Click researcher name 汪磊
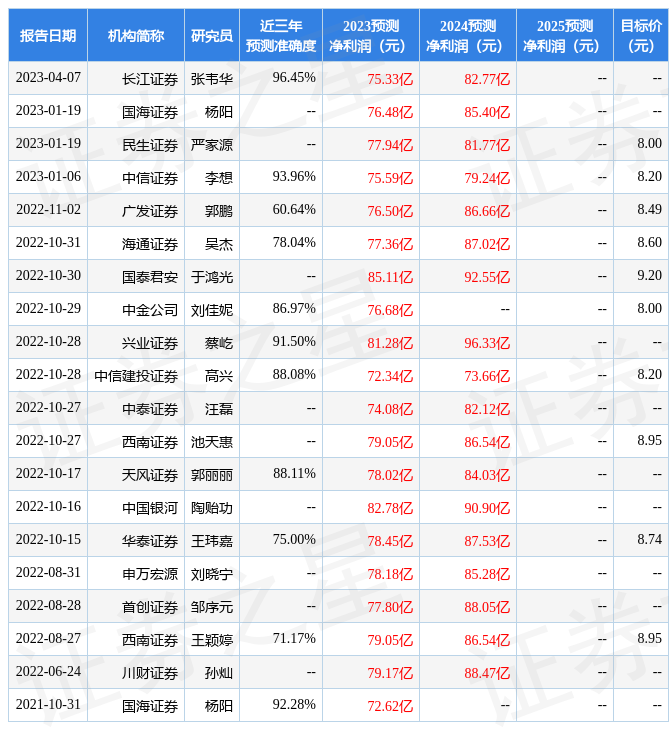 [x=219, y=409]
